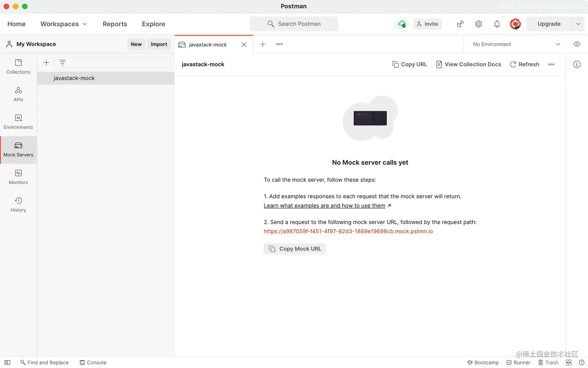Viewport: 588px width, 368px height.
Task: Click Copy URL
Action: pyautogui.click(x=409, y=64)
